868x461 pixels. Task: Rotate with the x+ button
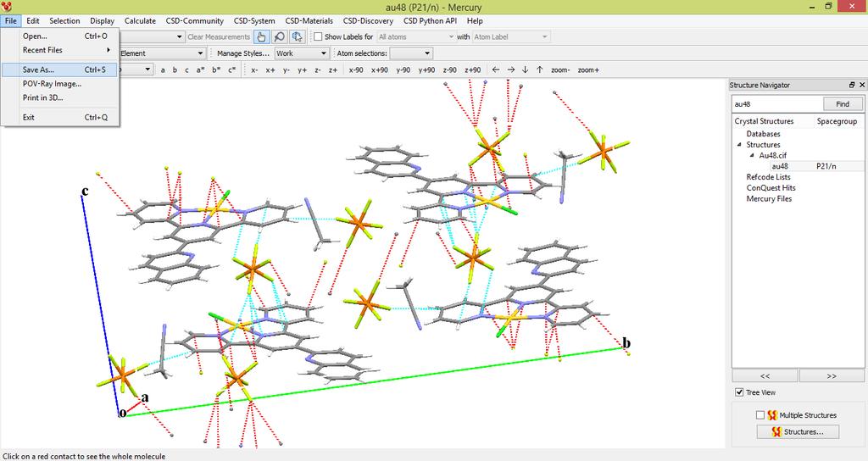270,70
